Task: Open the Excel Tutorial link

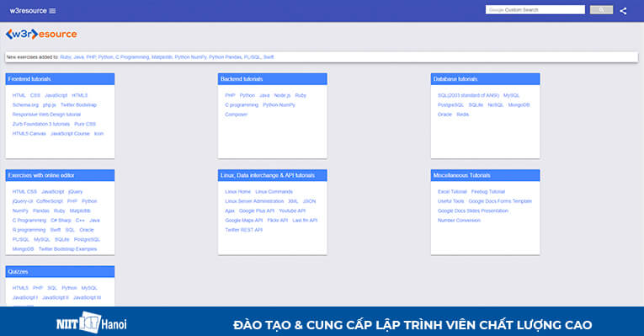Action: pos(452,192)
